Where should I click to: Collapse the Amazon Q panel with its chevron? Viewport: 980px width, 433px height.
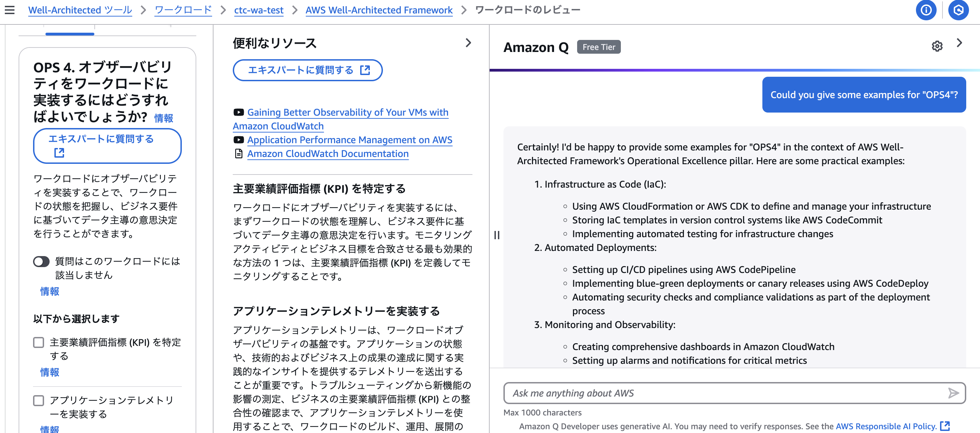(x=959, y=43)
